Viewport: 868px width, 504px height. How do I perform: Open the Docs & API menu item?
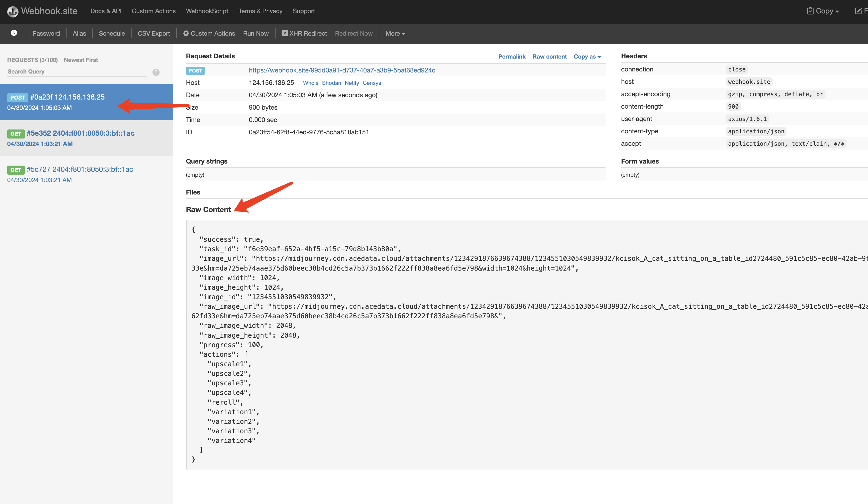(106, 11)
